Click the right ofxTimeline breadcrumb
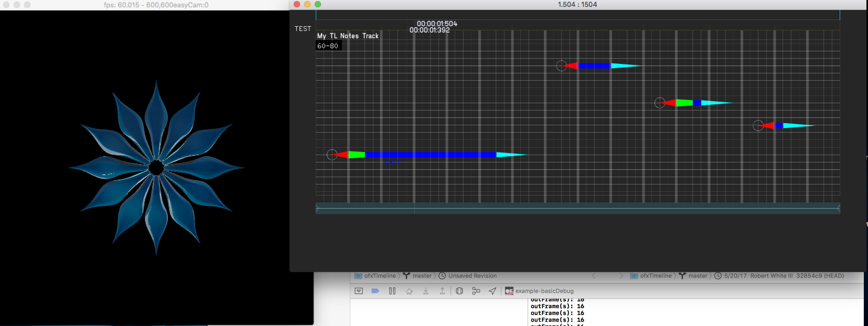 coord(655,276)
